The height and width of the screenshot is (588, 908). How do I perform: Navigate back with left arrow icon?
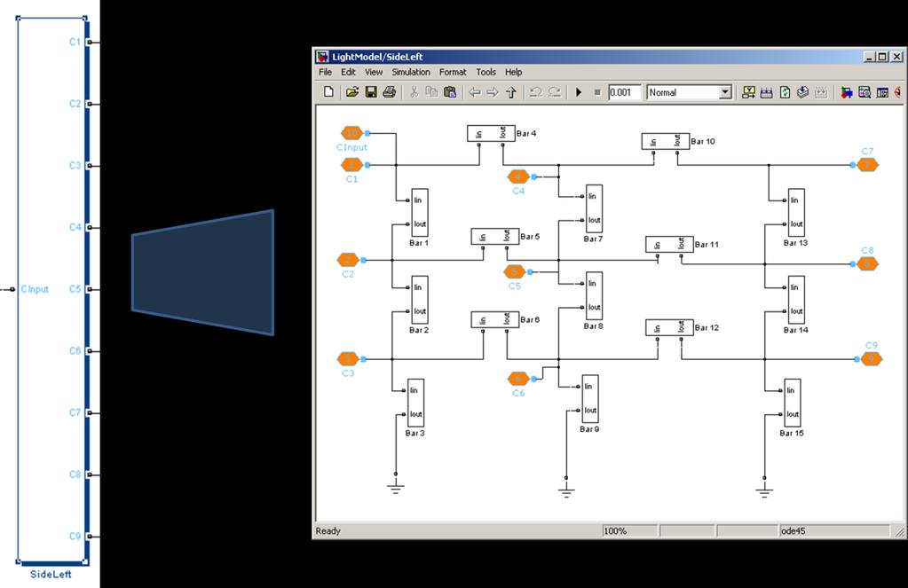point(475,92)
